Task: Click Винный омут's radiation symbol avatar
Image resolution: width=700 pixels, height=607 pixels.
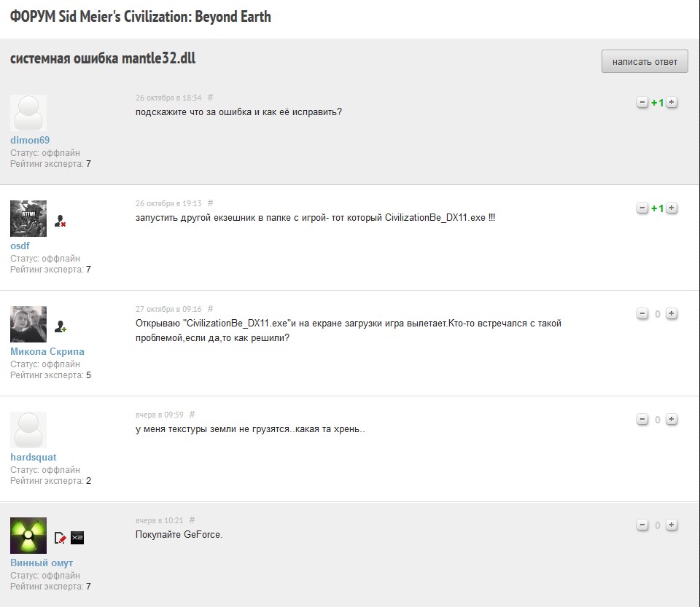Action: tap(28, 536)
